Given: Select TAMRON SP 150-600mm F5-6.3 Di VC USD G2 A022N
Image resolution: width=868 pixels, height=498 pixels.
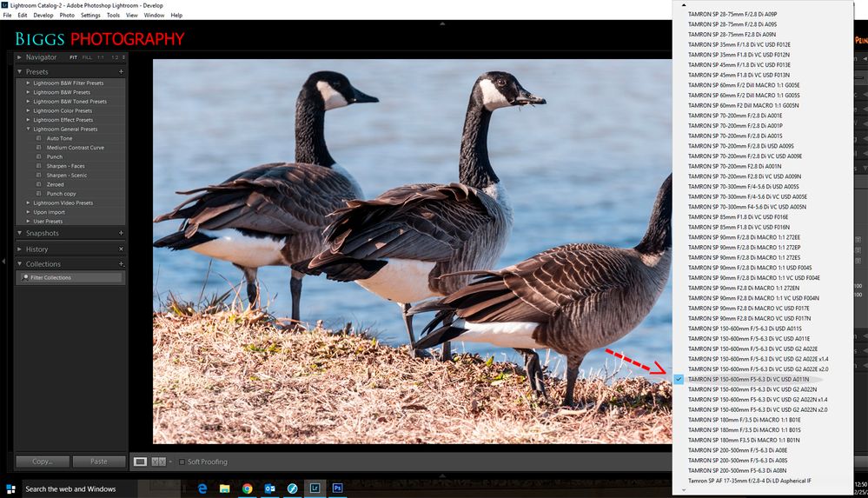Looking at the screenshot, I should click(x=752, y=389).
